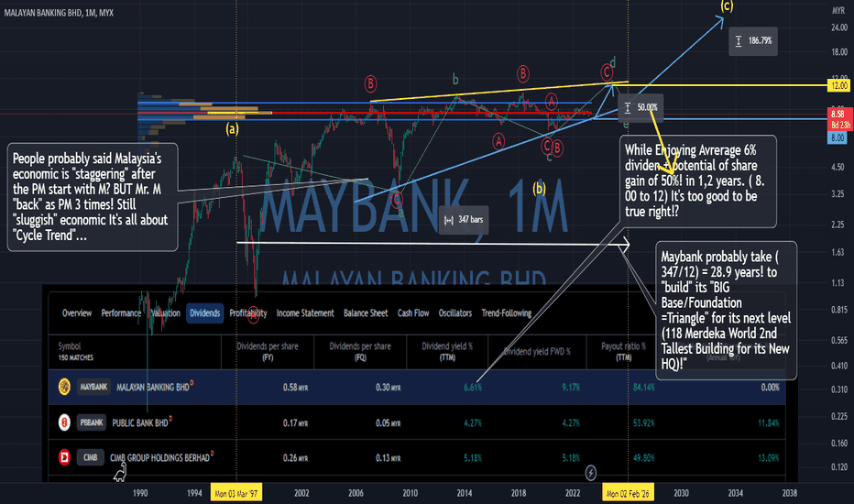854x504 pixels.
Task: Click the Maybank round logo icon
Action: [64, 387]
